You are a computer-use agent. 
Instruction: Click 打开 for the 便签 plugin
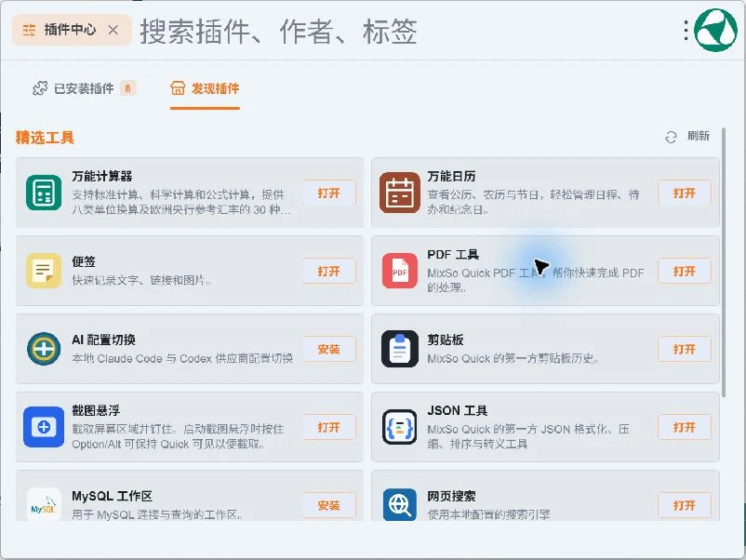[x=328, y=272]
